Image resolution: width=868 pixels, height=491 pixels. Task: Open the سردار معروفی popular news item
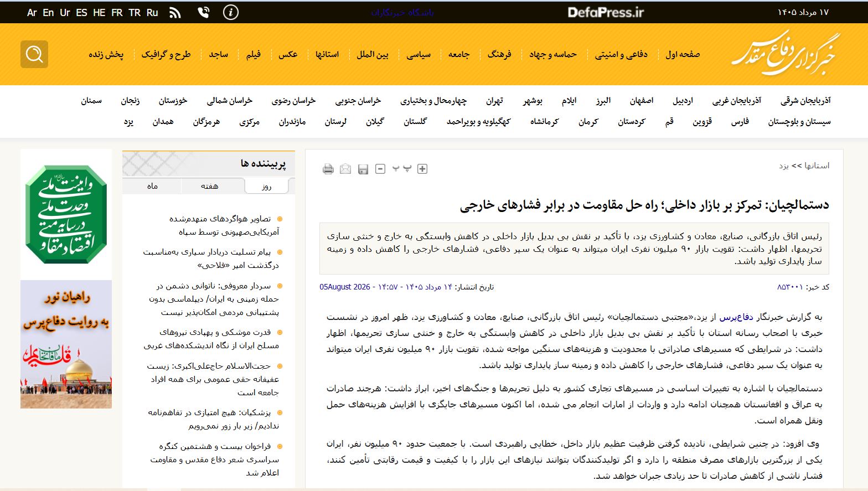pos(214,299)
